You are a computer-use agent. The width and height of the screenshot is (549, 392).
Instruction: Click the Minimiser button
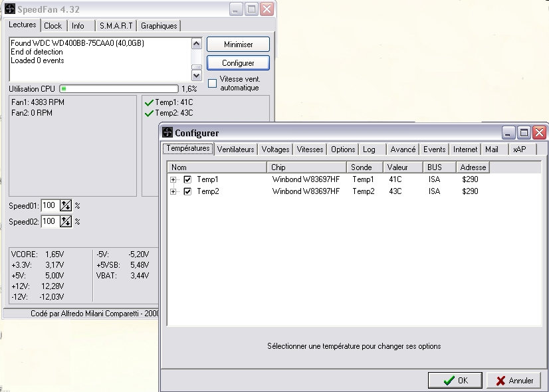tap(238, 45)
